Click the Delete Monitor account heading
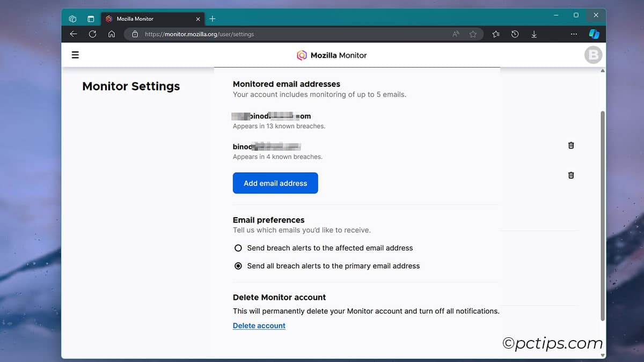The image size is (644, 362). [280, 297]
